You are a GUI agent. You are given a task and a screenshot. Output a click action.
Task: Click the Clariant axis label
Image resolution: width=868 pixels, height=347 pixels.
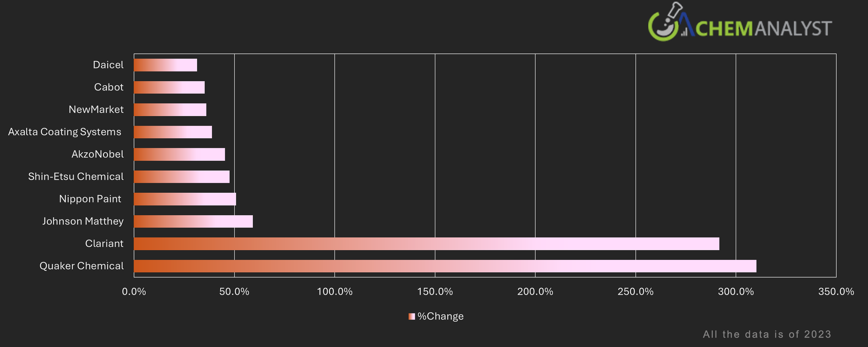coord(104,244)
